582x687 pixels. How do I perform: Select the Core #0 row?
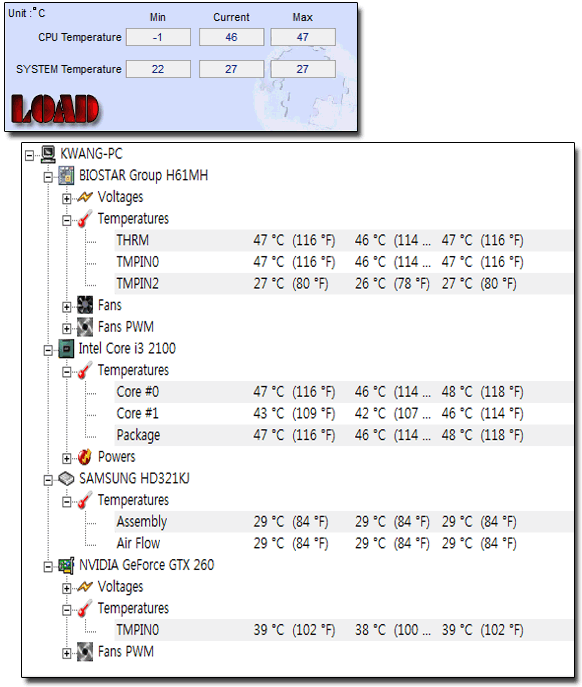click(344, 392)
